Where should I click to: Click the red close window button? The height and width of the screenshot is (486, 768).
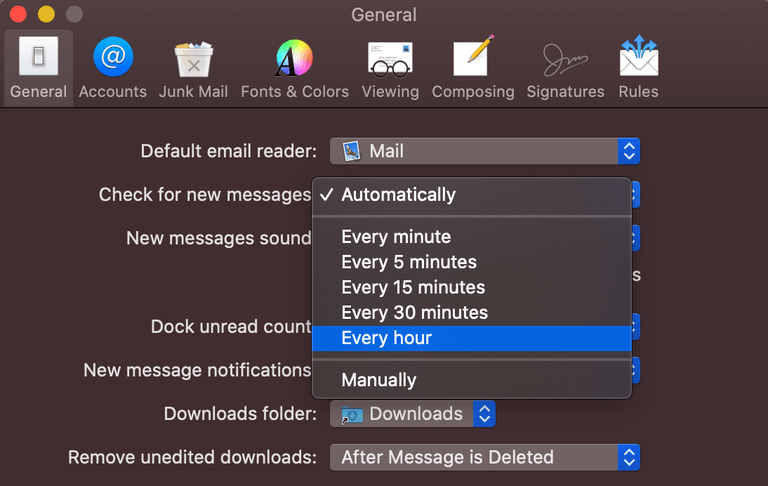click(19, 15)
